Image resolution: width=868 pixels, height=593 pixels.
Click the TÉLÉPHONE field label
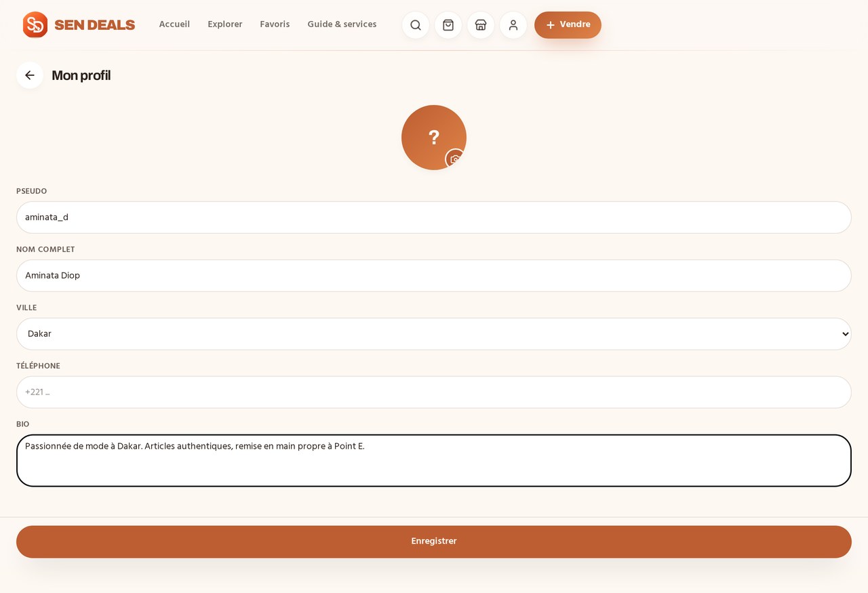pyautogui.click(x=38, y=366)
